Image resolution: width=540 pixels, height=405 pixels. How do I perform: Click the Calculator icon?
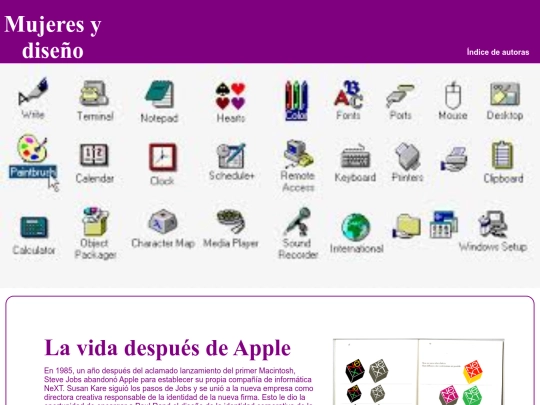click(x=34, y=227)
